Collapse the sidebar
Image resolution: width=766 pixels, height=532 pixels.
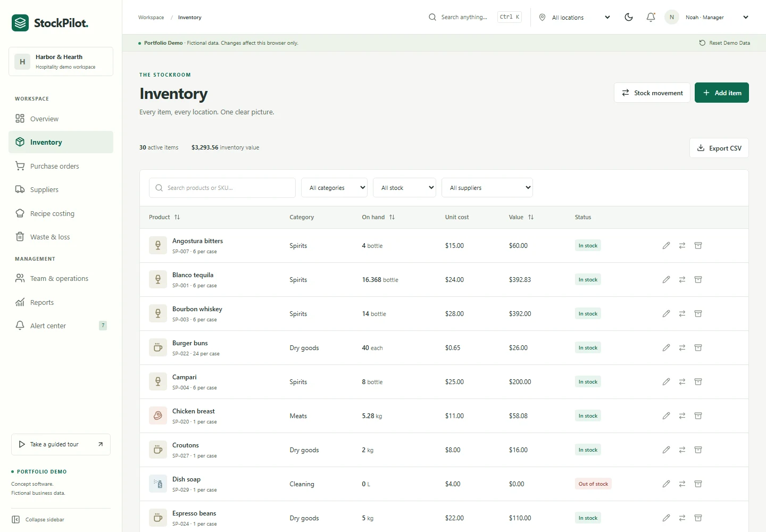coord(38,519)
